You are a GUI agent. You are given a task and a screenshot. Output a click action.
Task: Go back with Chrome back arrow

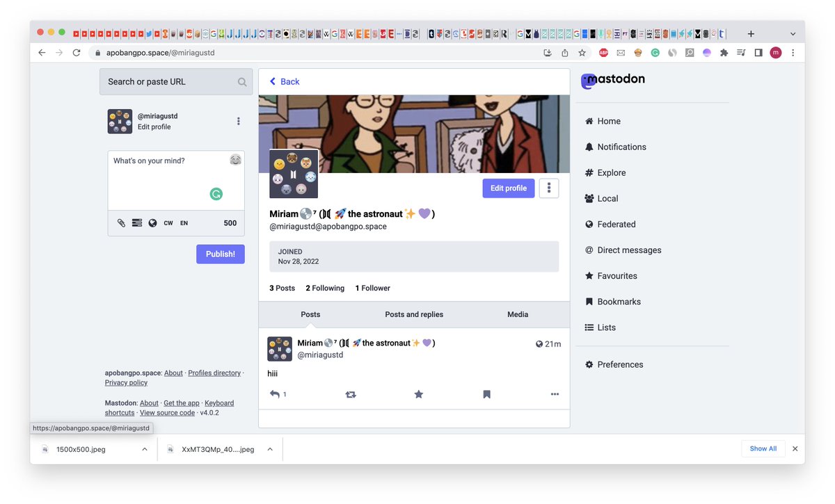[42, 53]
